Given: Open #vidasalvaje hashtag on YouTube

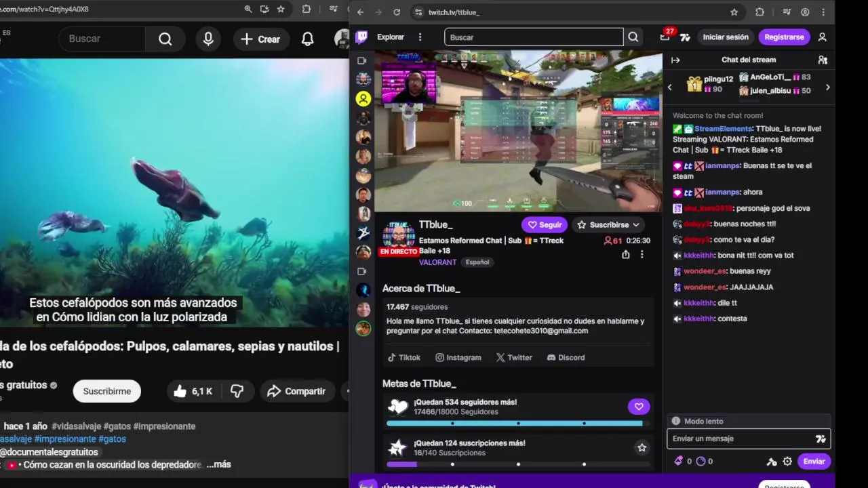Looking at the screenshot, I should pos(76,426).
